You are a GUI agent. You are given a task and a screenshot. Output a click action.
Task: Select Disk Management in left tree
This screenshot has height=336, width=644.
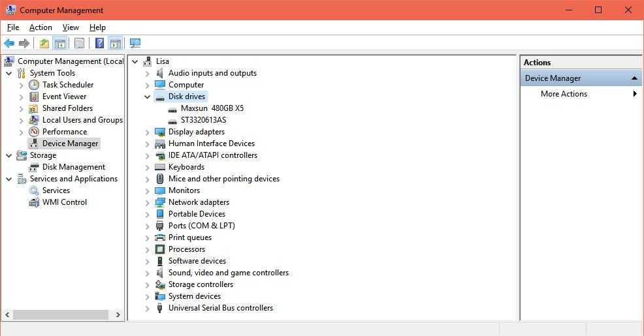(x=73, y=167)
